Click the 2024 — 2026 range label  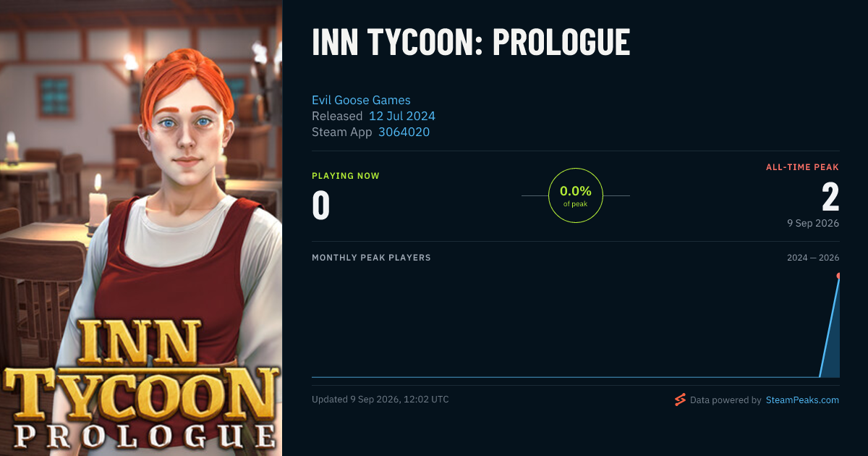(813, 258)
